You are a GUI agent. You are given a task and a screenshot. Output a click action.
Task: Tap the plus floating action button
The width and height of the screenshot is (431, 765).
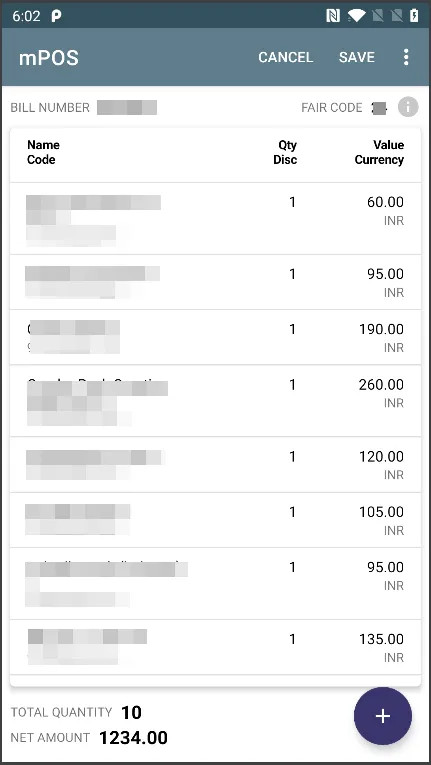click(383, 716)
